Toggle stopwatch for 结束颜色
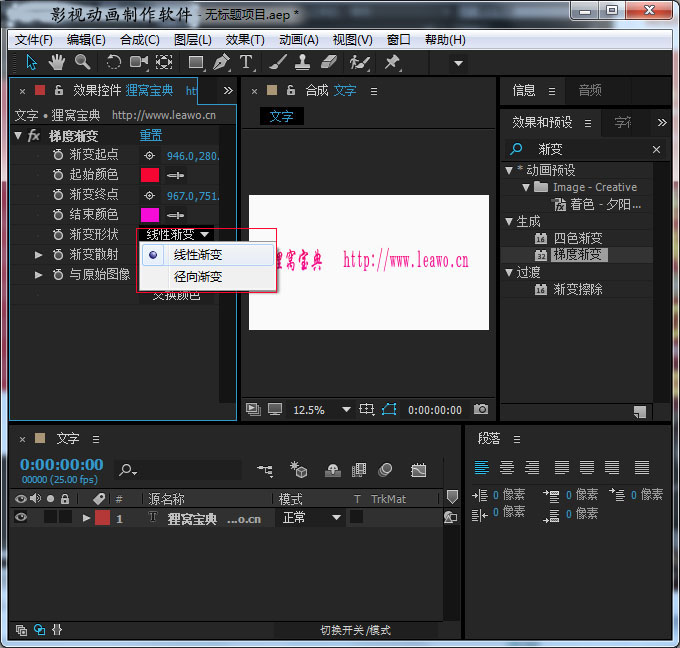The width and height of the screenshot is (680, 648). tap(58, 214)
